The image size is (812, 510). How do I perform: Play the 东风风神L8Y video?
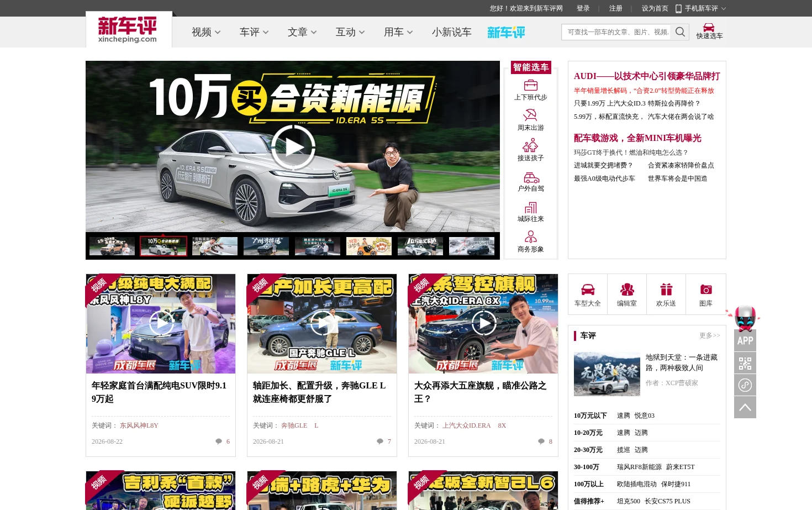pyautogui.click(x=161, y=323)
